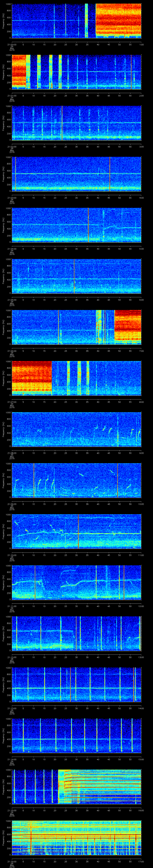
Task: Click the 13:00 end-of-axis time label
Action: coord(141,657)
